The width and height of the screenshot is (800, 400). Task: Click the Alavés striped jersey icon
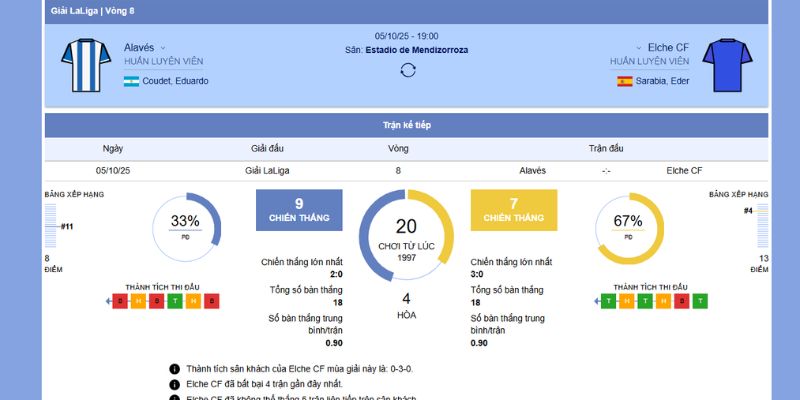point(82,64)
